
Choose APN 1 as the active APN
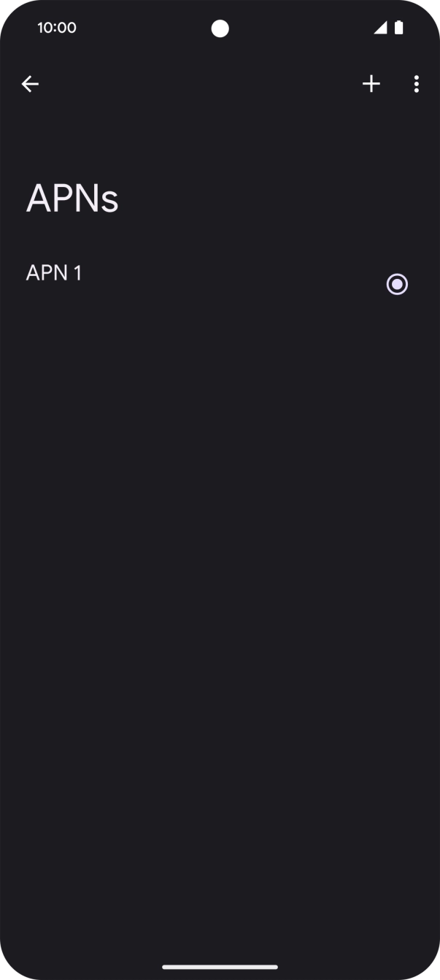click(x=397, y=284)
